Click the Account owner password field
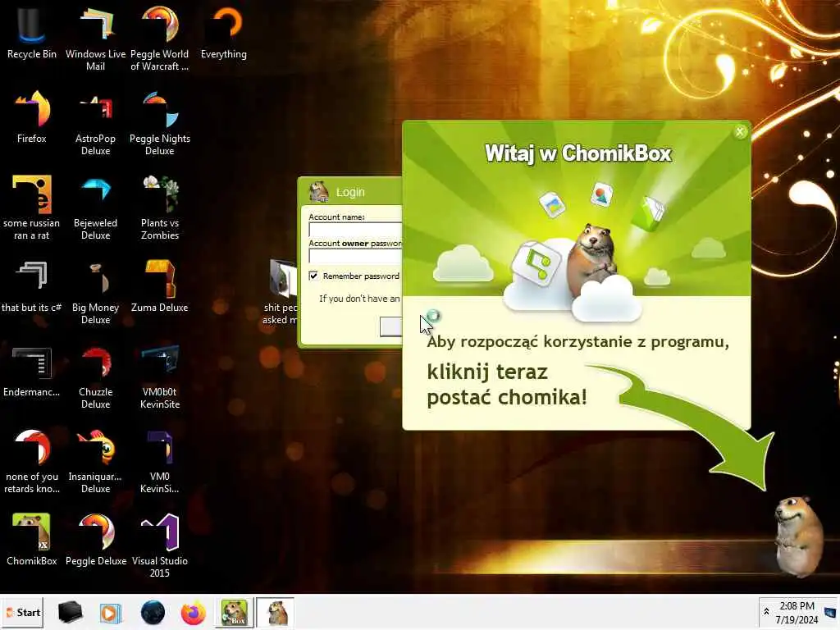The height and width of the screenshot is (630, 840). coord(356,256)
